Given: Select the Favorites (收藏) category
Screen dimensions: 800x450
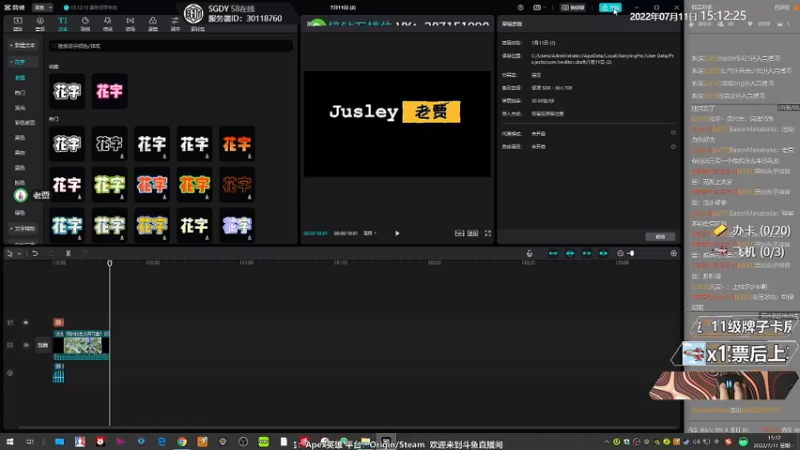Looking at the screenshot, I should (x=20, y=78).
